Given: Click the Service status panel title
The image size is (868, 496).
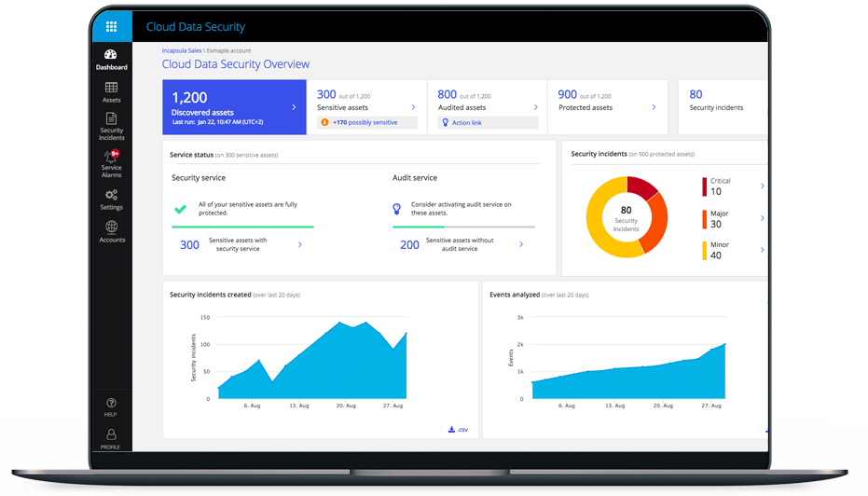Looking at the screenshot, I should [x=191, y=155].
